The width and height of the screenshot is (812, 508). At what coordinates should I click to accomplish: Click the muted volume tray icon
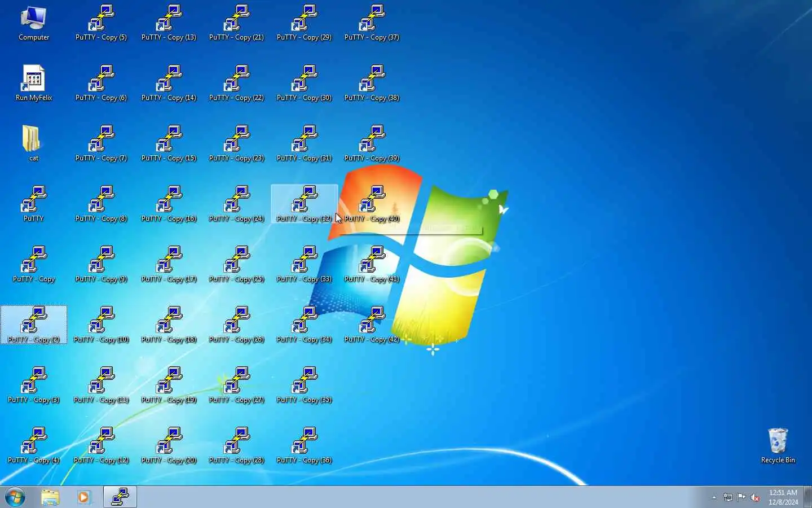tap(756, 498)
